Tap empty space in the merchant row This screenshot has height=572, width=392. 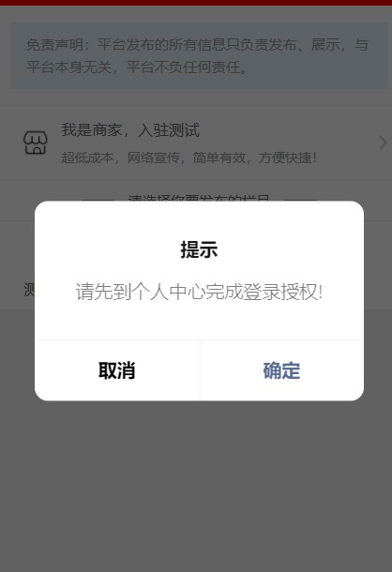(347, 143)
